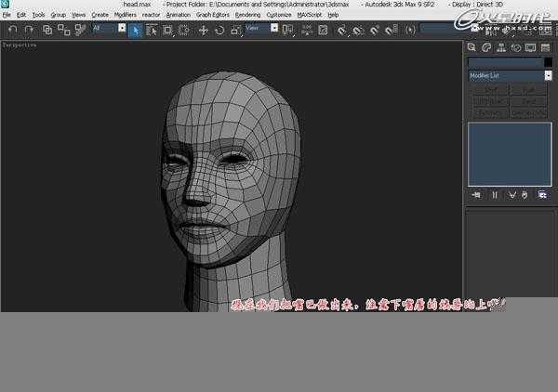Click the black object color swatch
This screenshot has width=558, height=392.
click(x=548, y=62)
